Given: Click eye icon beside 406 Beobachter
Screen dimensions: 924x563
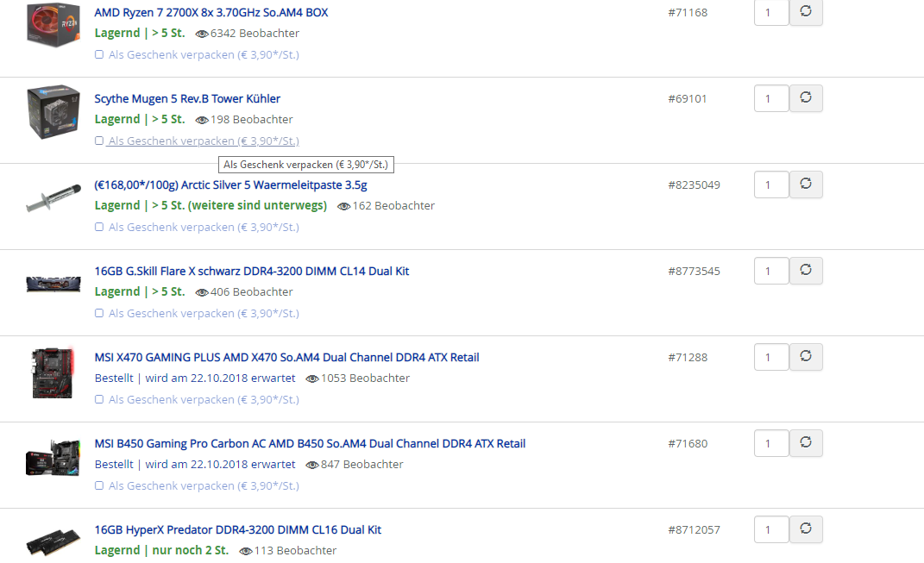Looking at the screenshot, I should tap(202, 292).
